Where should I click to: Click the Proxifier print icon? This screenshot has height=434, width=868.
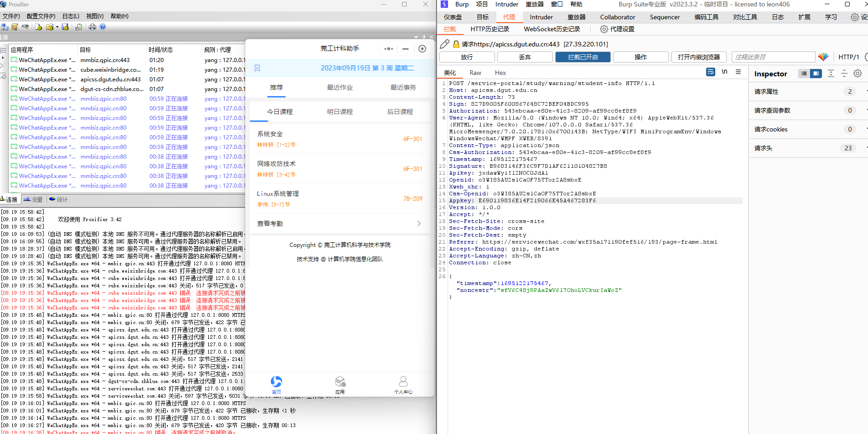[92, 27]
